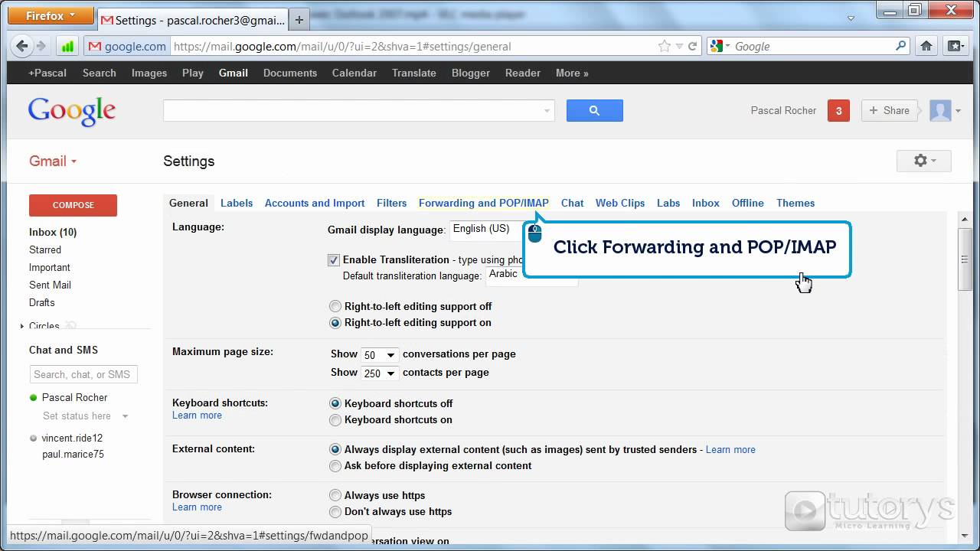Click the browser URL address field
This screenshot has height=551, width=980.
click(413, 46)
